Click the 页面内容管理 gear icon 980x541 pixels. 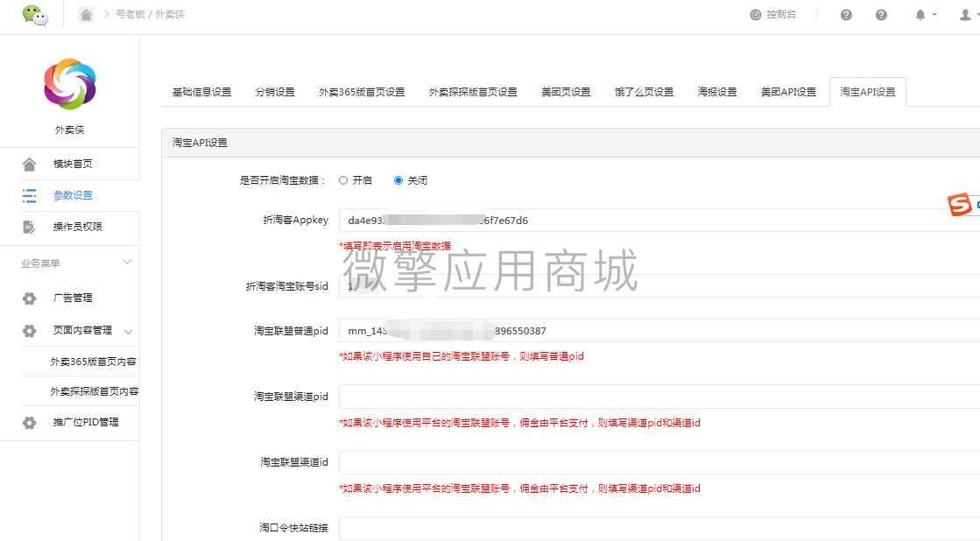click(x=30, y=331)
